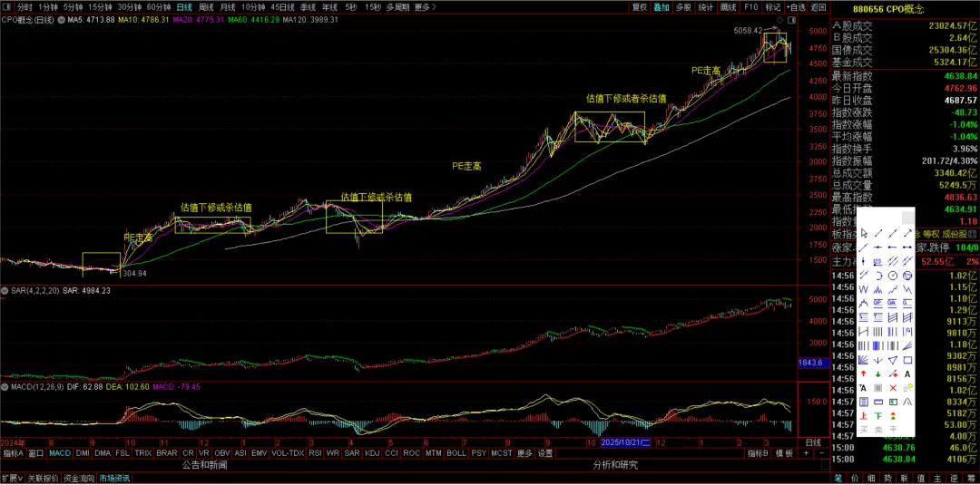Switch to 资金流向 tab

(79, 479)
